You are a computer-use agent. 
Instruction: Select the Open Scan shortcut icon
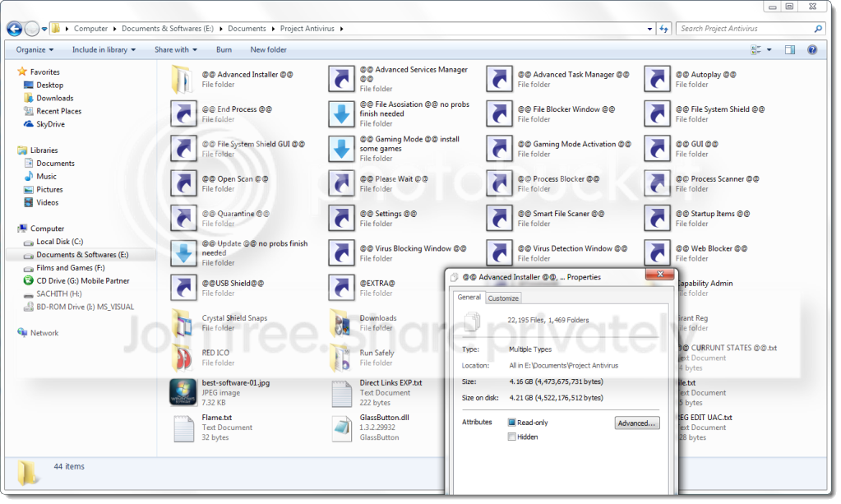[183, 183]
